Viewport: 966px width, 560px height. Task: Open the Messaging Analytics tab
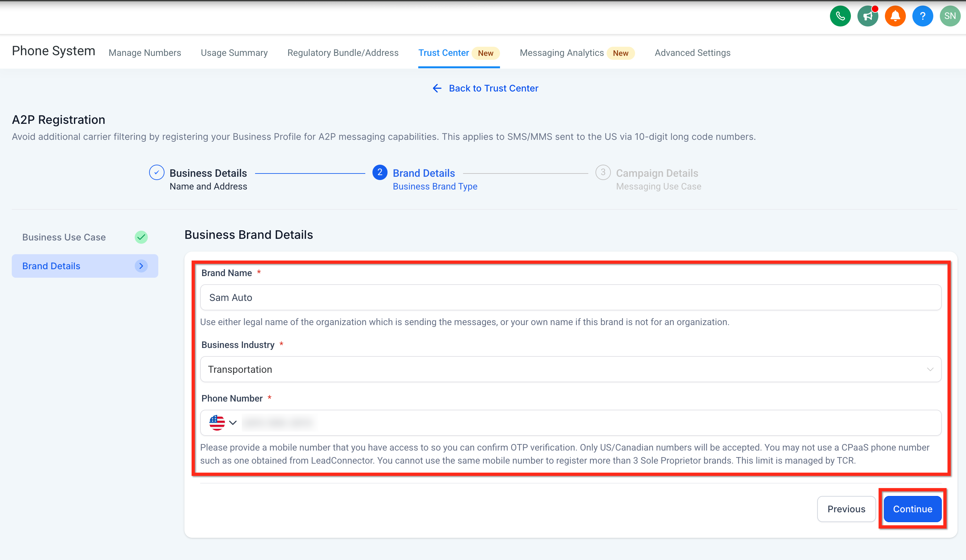coord(561,53)
